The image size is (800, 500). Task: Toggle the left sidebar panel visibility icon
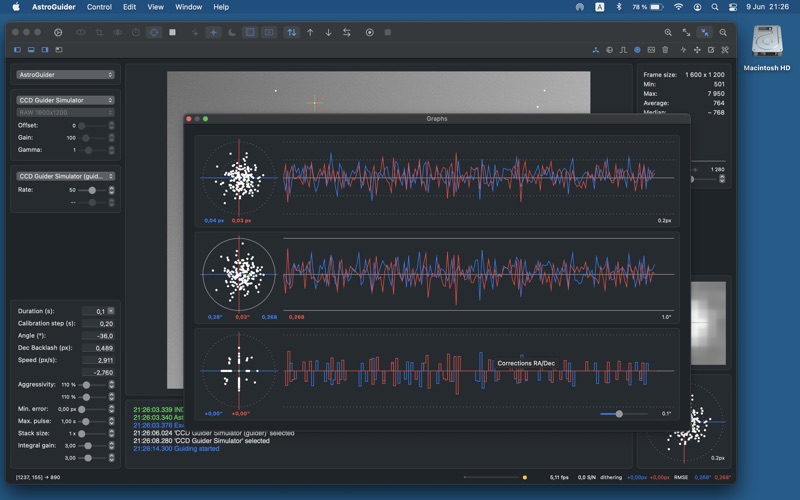coord(17,49)
